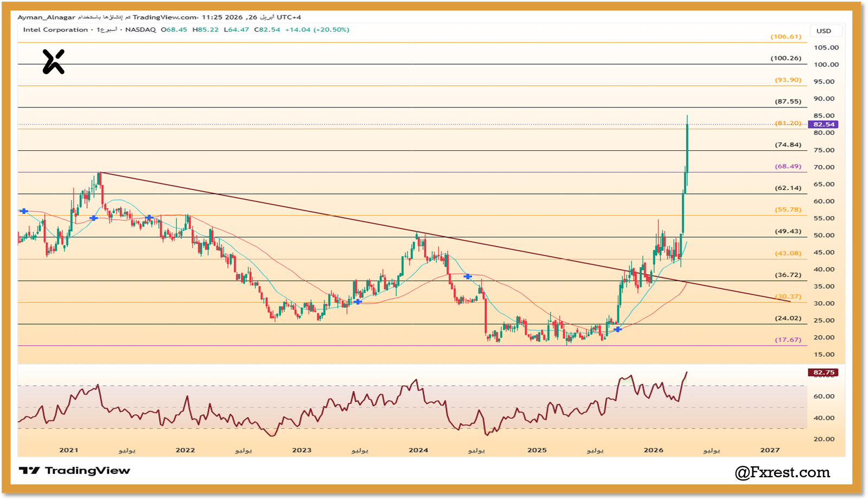Open the USD currency selector

coord(824,31)
